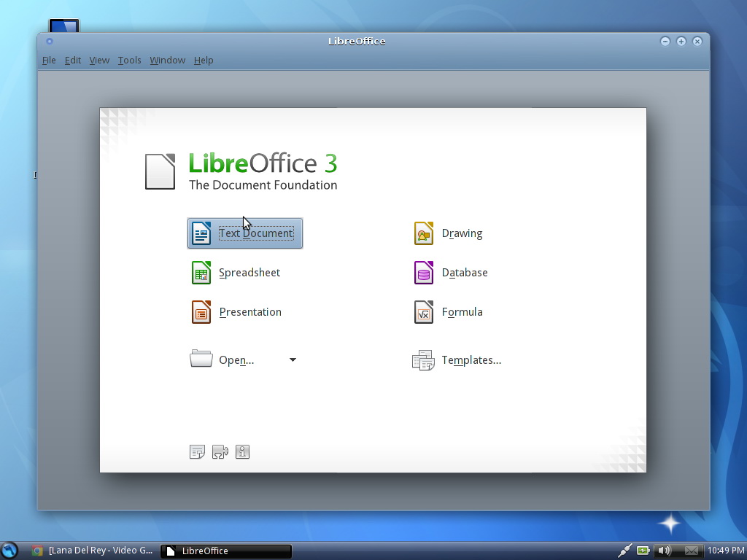Click the Templates icon

pos(423,360)
